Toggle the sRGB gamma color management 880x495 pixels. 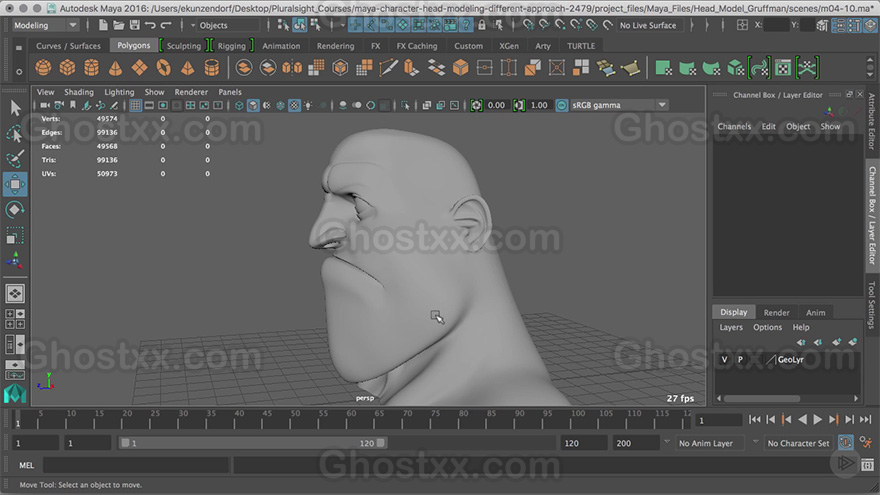562,106
